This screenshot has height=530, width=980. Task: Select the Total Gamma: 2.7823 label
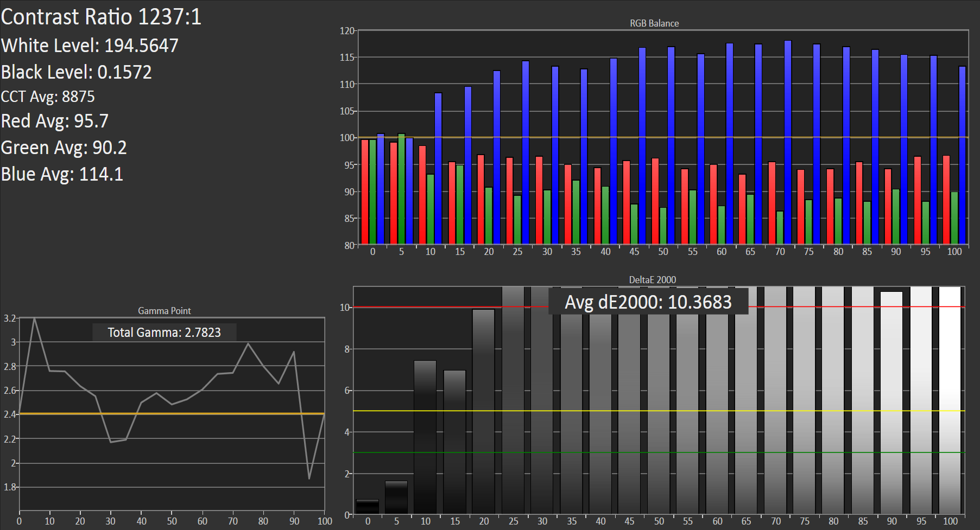pyautogui.click(x=164, y=333)
